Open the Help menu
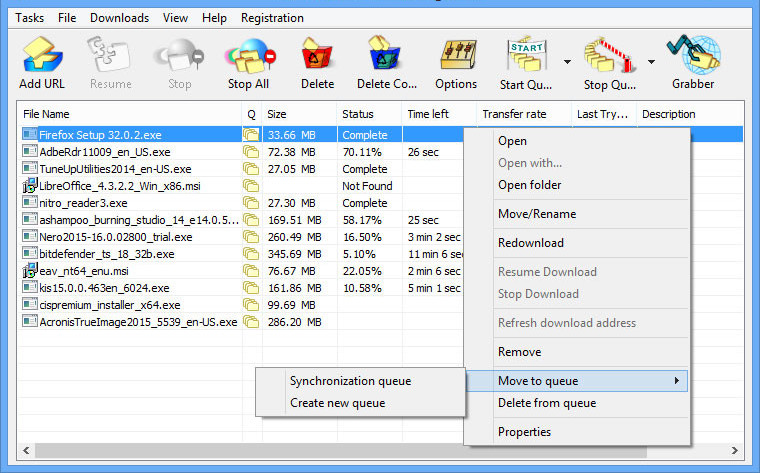The width and height of the screenshot is (760, 473). 214,18
